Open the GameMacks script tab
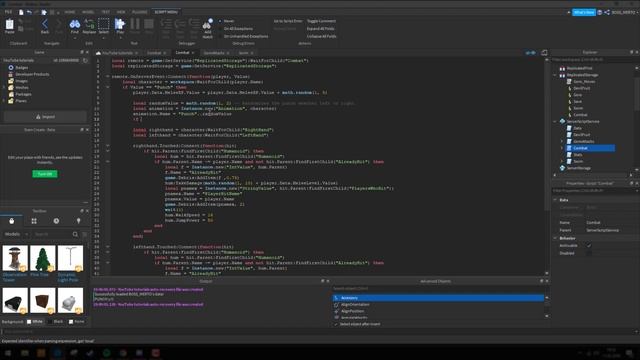 (214, 53)
